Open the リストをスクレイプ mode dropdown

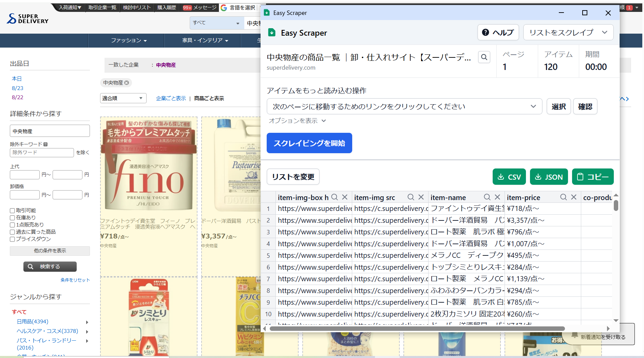568,33
